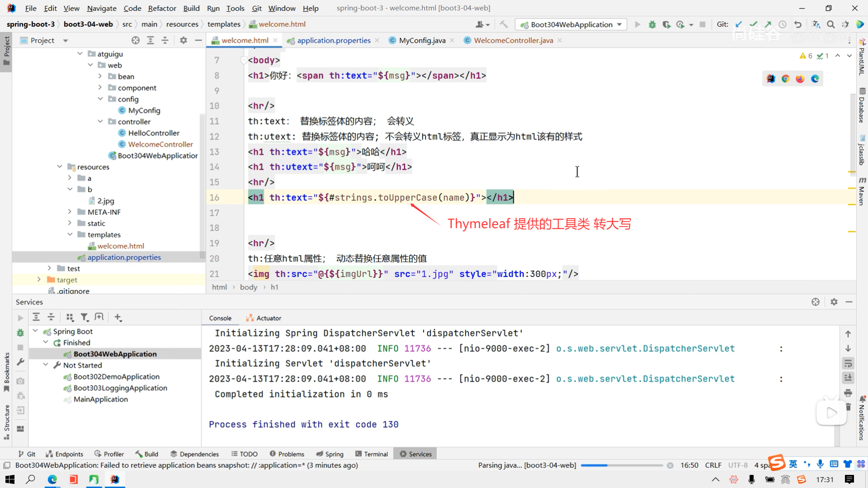Open preview in Chrome browser icon

pyautogui.click(x=785, y=79)
